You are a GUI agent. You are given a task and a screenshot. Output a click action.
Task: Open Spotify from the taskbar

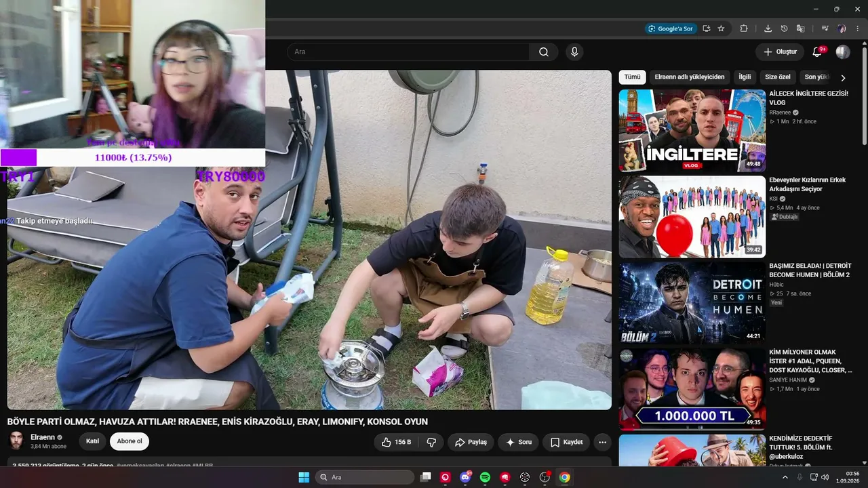[x=485, y=477]
